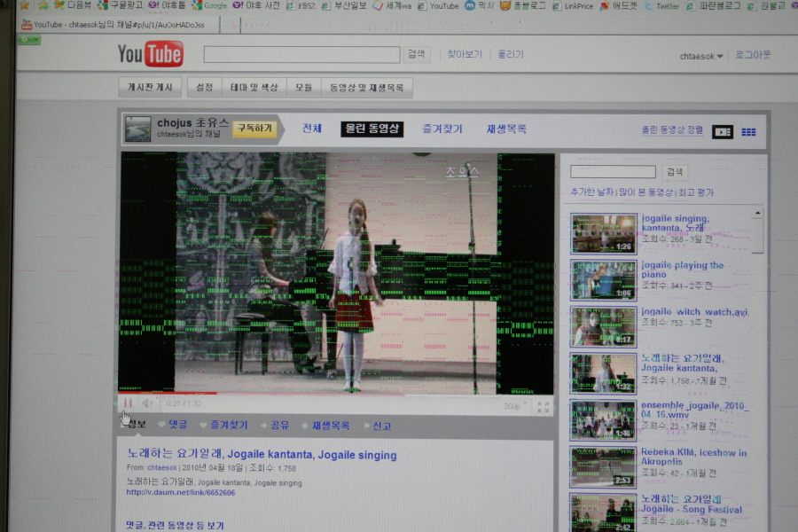The image size is (798, 532).
Task: Click the red video progress bar
Action: point(168,393)
